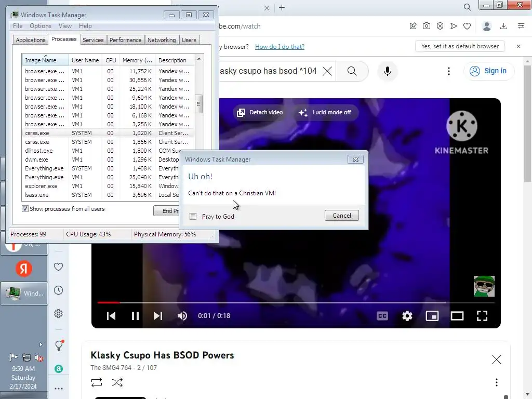The width and height of the screenshot is (532, 399).
Task: Open the Help menu in Task Manager
Action: click(x=85, y=26)
